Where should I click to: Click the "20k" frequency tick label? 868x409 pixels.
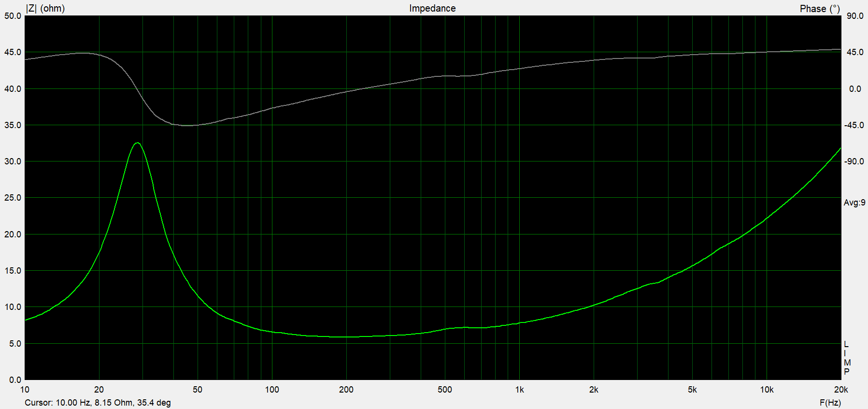(841, 390)
